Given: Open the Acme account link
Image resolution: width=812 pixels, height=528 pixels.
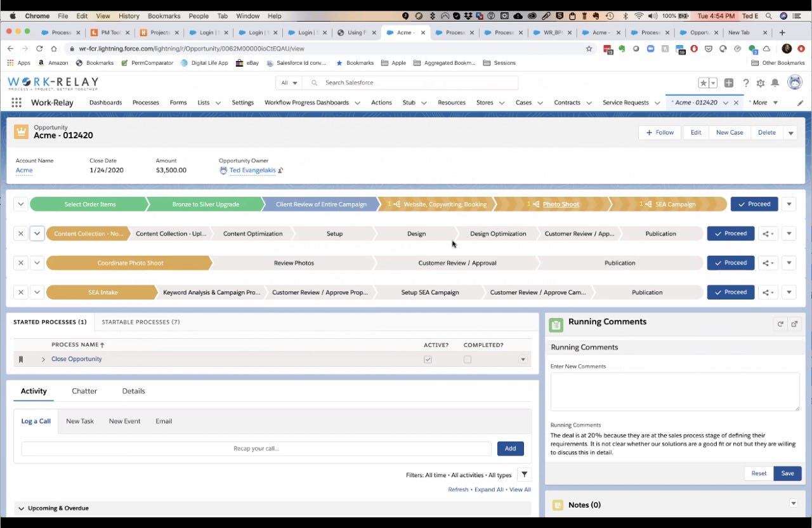Looking at the screenshot, I should coord(23,170).
